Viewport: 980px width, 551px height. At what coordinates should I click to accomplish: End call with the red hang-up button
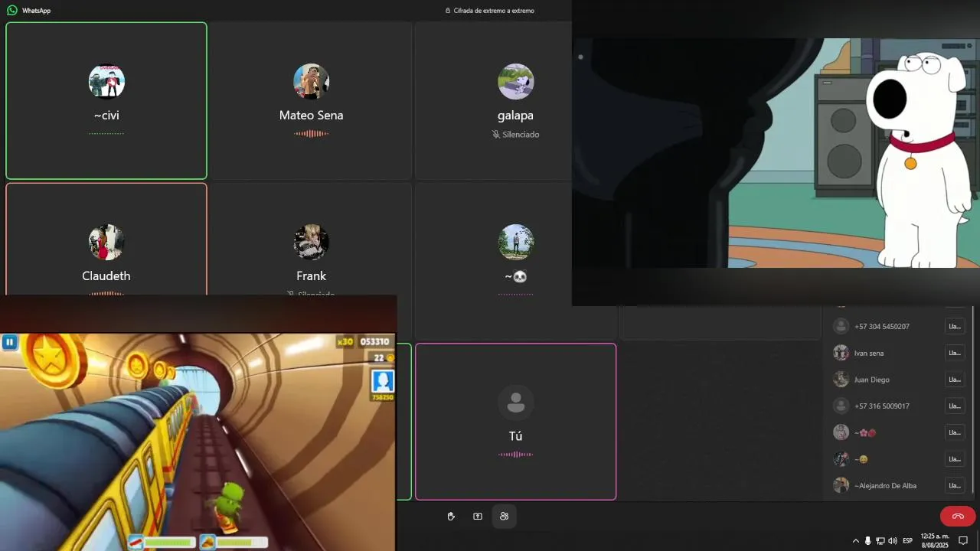click(x=958, y=517)
